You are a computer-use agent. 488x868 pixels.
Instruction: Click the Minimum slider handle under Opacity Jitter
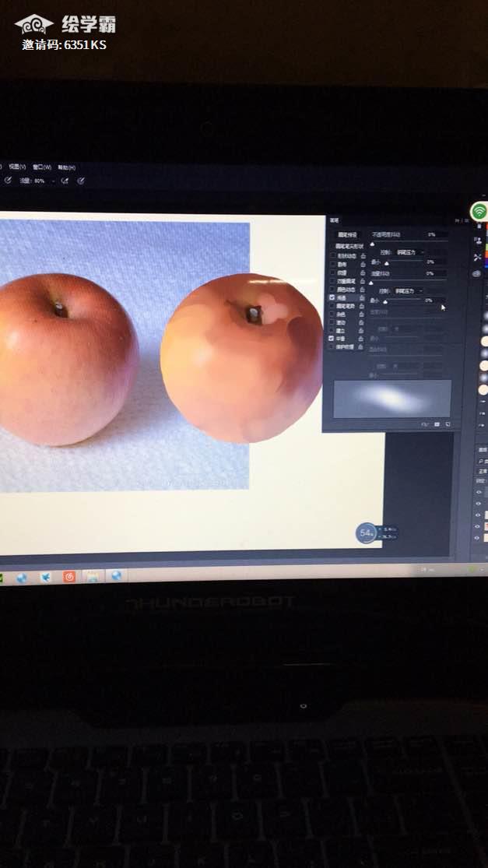387,263
